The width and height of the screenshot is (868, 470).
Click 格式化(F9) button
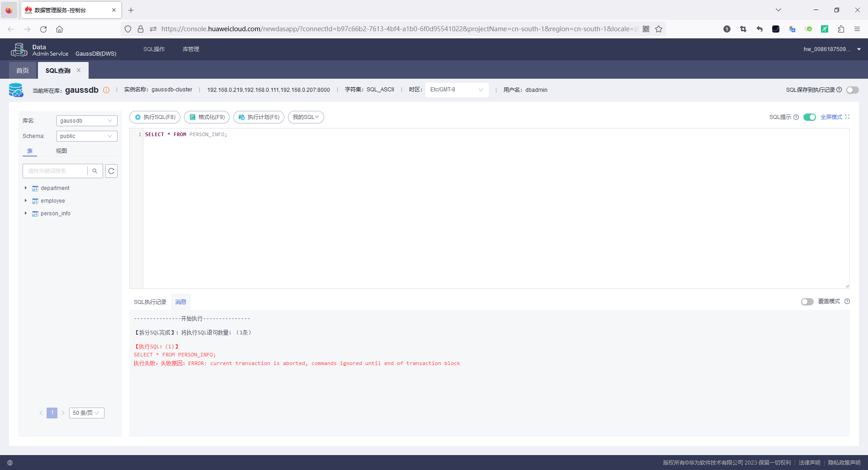[x=207, y=117]
